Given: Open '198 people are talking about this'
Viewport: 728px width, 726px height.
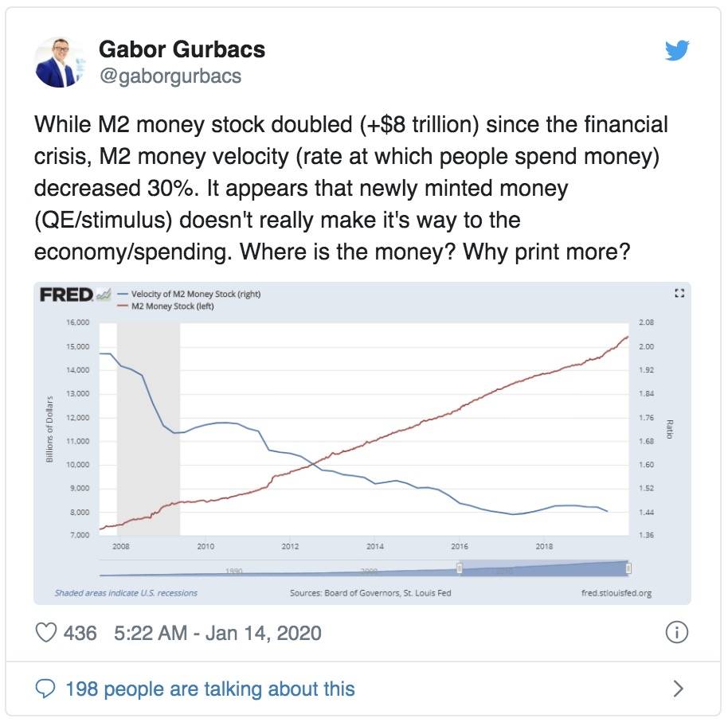Looking at the screenshot, I should (209, 689).
